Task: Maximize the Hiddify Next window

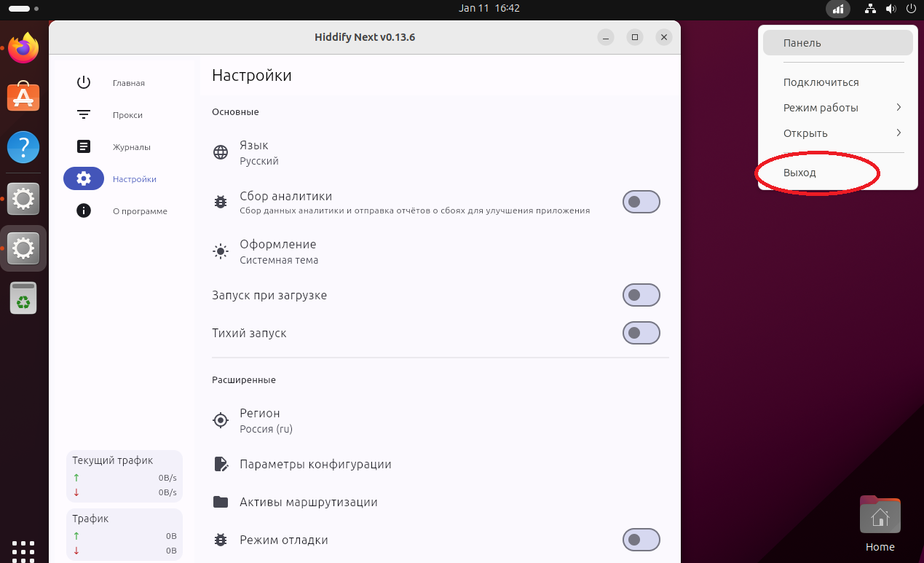Action: [635, 37]
